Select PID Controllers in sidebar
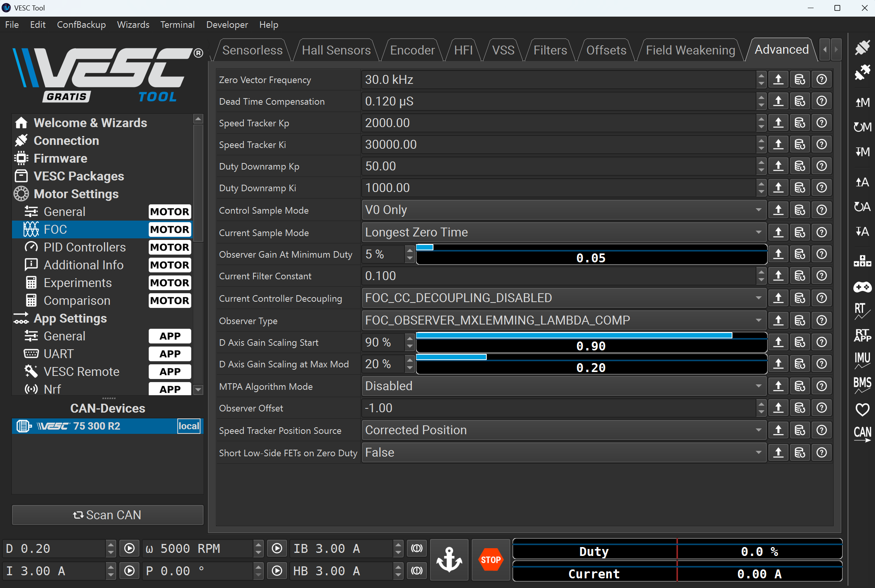Viewport: 875px width, 588px height. (85, 247)
